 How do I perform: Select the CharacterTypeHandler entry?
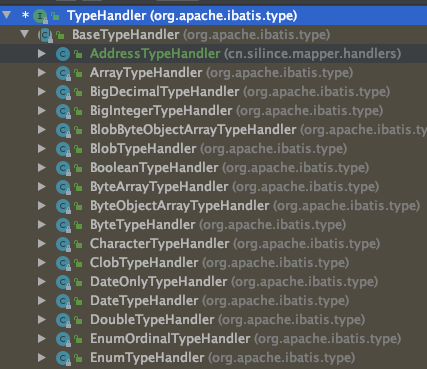[x=213, y=244]
